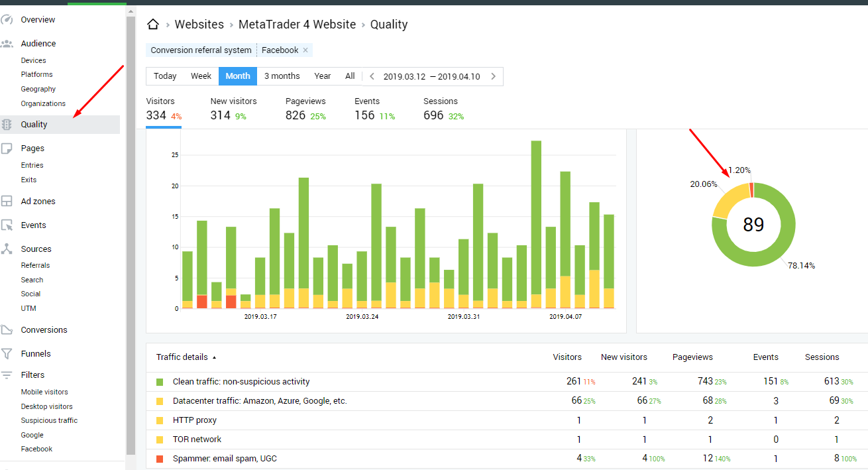Go to next date range arrow
The height and width of the screenshot is (470, 868).
(493, 76)
